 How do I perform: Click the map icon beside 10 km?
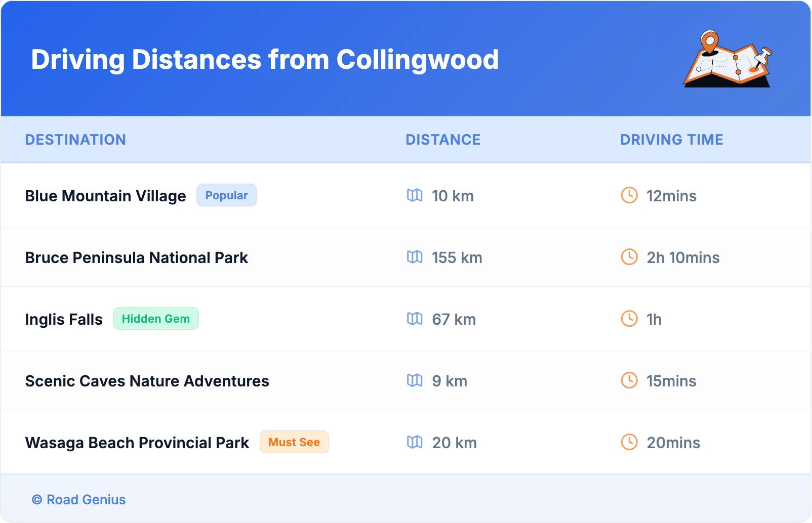(415, 195)
